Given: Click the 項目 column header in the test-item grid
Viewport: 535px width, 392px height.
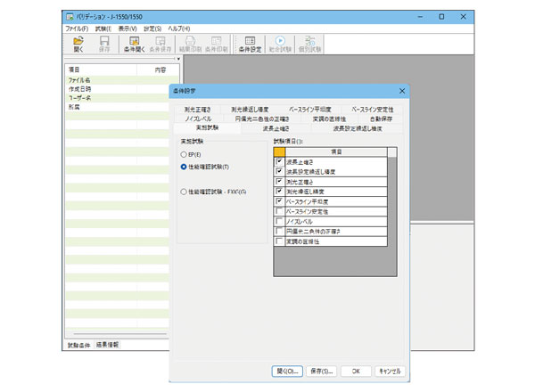Looking at the screenshot, I should point(336,152).
